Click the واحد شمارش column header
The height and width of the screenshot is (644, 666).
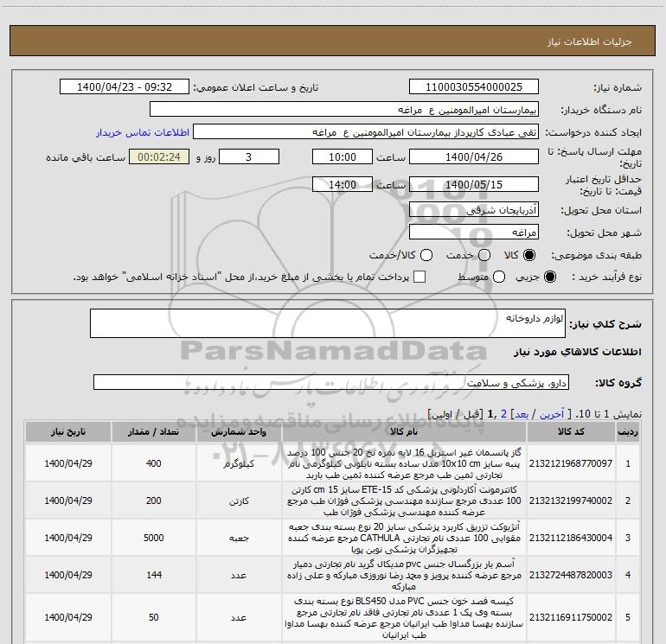pos(239,431)
